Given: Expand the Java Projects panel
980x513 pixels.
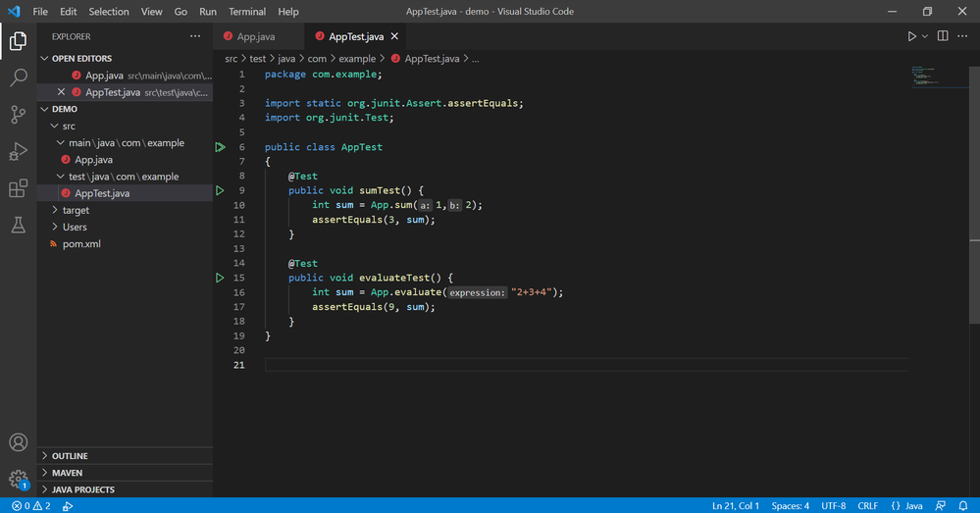Looking at the screenshot, I should [x=125, y=489].
